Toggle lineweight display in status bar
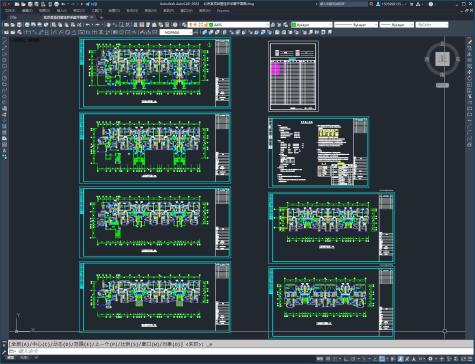This screenshot has height=364, width=475. pyautogui.click(x=392, y=359)
